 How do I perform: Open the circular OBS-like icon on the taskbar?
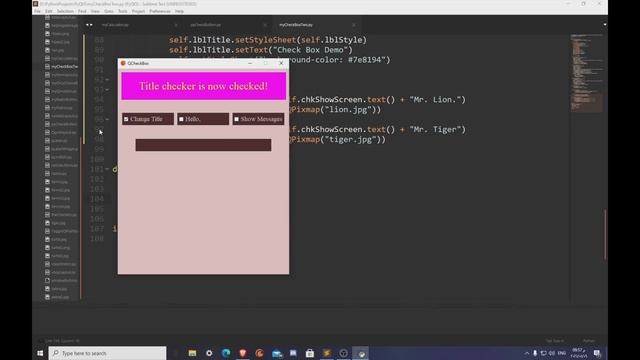tap(343, 353)
